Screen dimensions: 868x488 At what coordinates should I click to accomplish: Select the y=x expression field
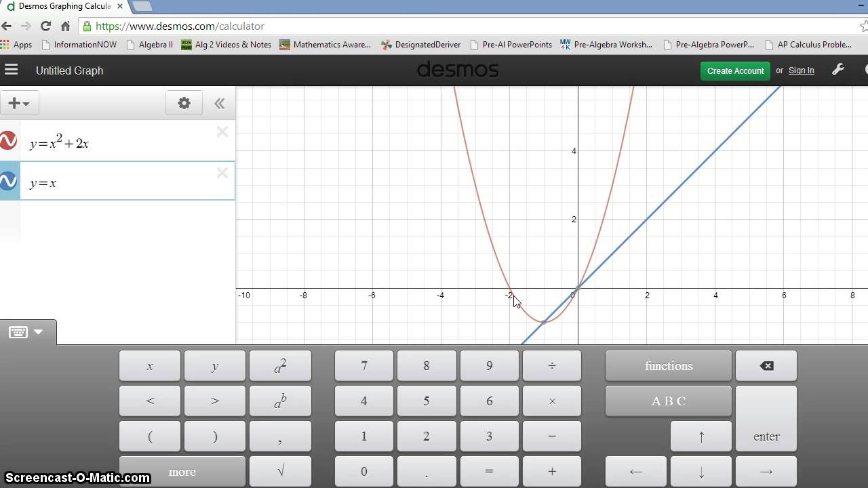click(x=127, y=181)
